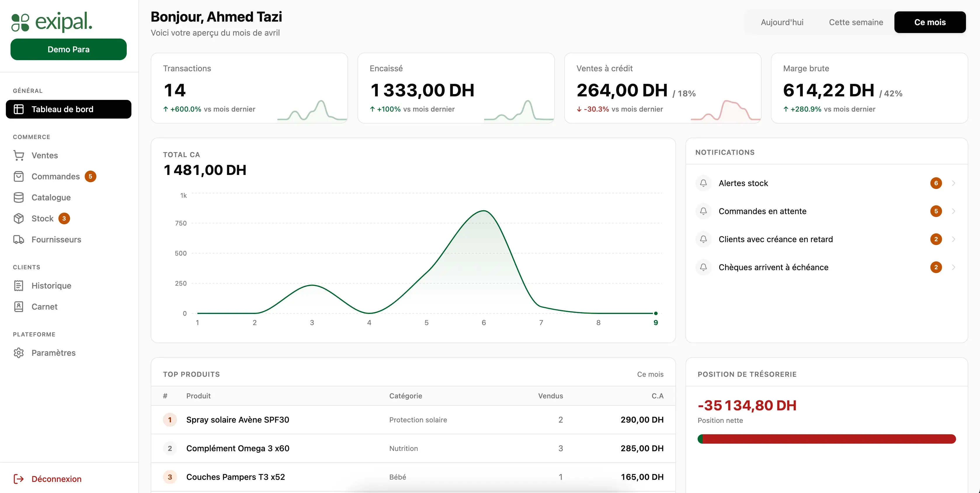980x493 pixels.
Task: Open Stock via the box icon
Action: point(19,218)
